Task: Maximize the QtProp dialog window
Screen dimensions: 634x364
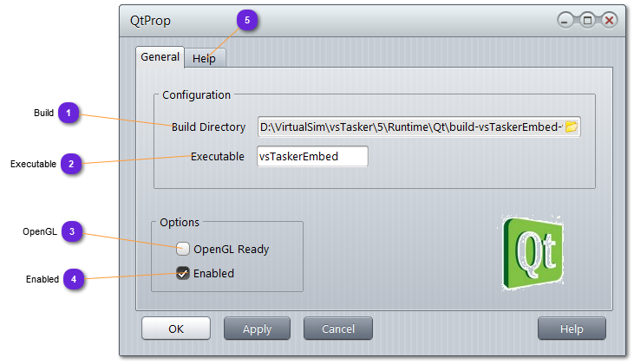Action: pyautogui.click(x=587, y=21)
